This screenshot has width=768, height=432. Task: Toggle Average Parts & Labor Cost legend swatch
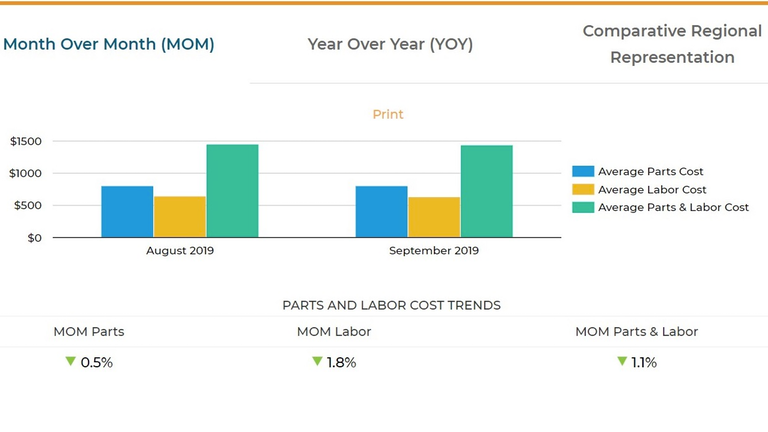coord(583,208)
